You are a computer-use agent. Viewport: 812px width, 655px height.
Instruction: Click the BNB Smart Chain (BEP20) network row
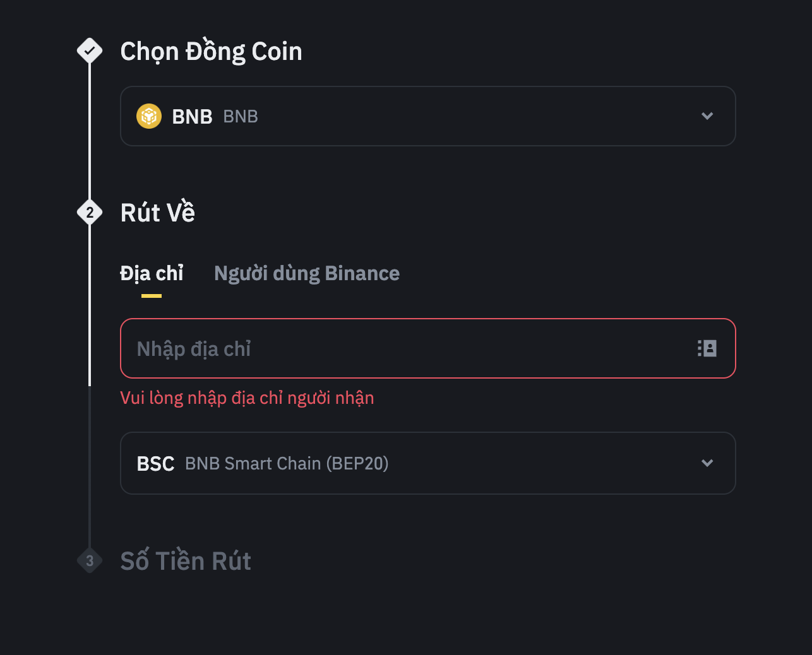click(x=428, y=463)
